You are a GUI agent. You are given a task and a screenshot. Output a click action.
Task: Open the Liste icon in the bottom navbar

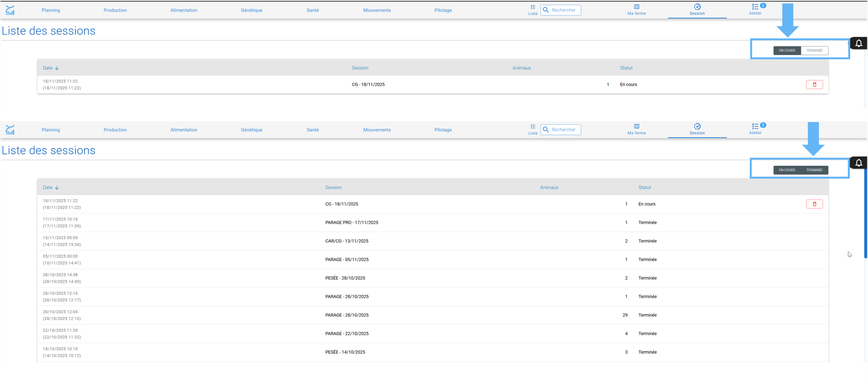click(x=533, y=130)
